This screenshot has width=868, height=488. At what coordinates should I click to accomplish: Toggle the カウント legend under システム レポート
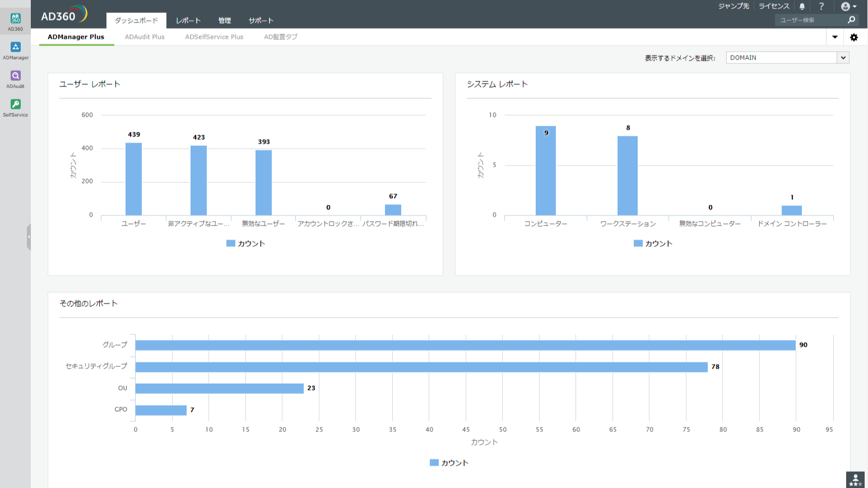click(653, 243)
